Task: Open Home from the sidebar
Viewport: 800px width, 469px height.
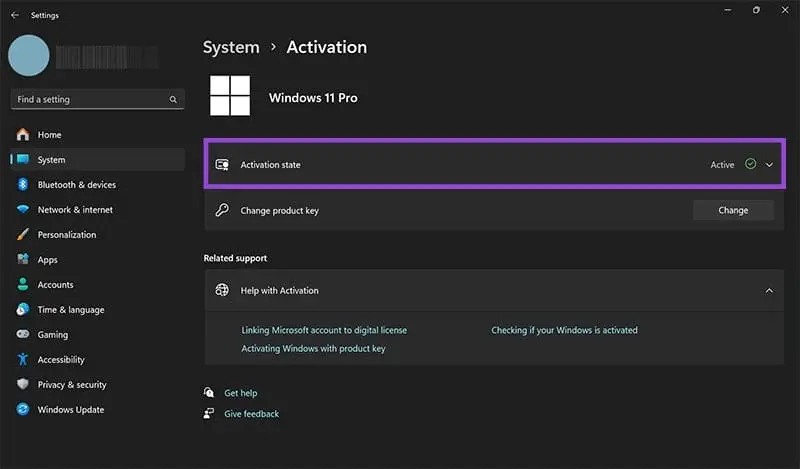Action: pos(97,135)
